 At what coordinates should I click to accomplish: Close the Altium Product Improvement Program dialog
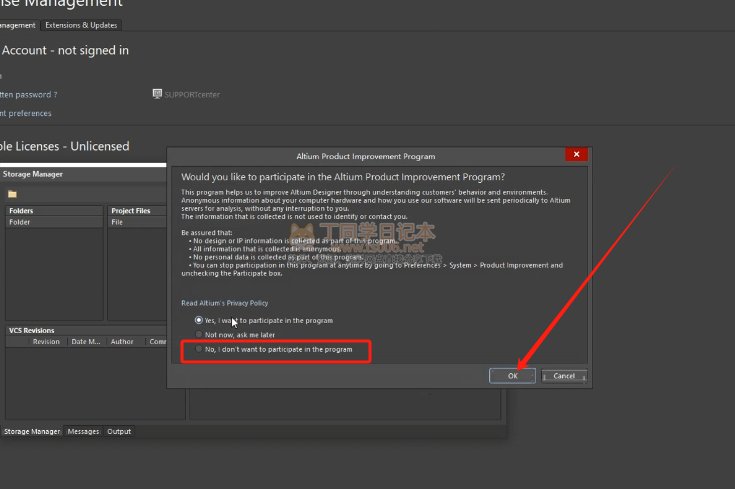574,155
